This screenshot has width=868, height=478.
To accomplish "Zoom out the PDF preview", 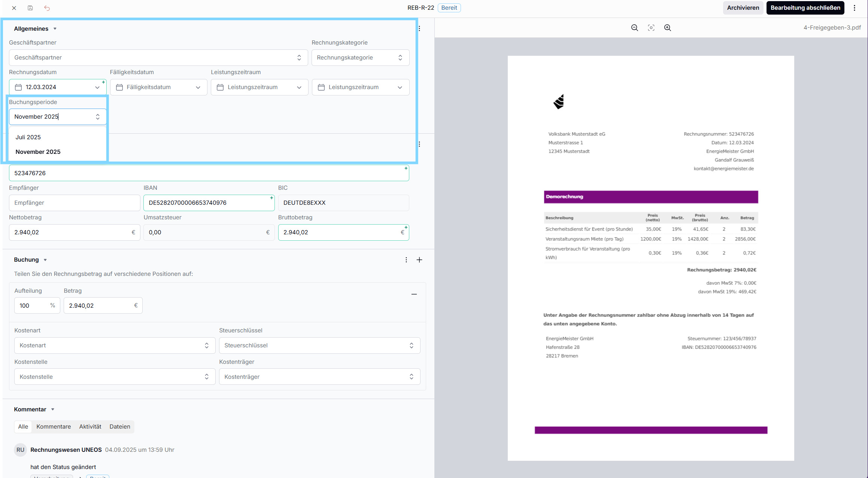I will coord(634,28).
